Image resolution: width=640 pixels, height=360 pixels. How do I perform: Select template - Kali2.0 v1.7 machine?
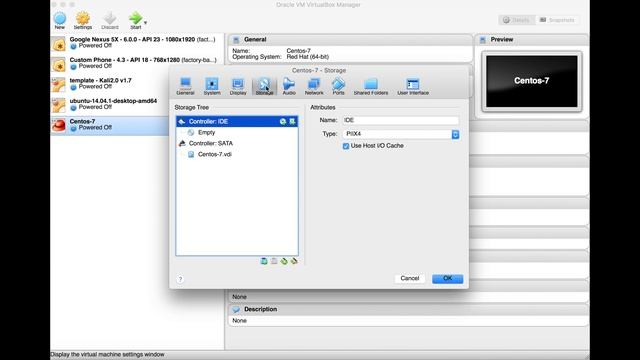coord(137,84)
